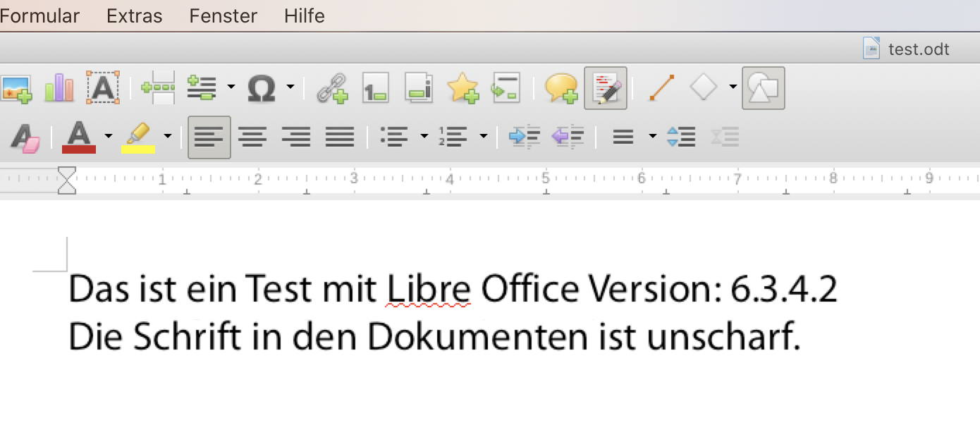Toggle the show draw functions button
Viewport: 980px width, 437px height.
764,88
